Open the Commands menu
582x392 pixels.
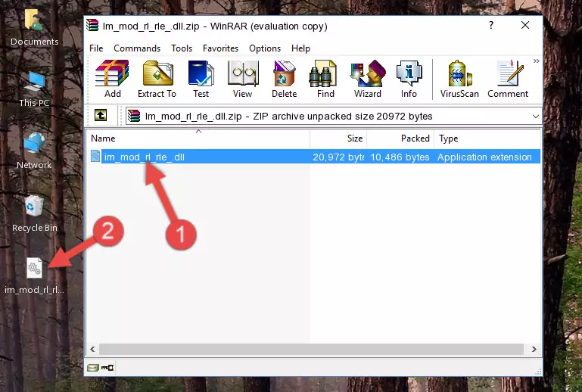click(137, 48)
